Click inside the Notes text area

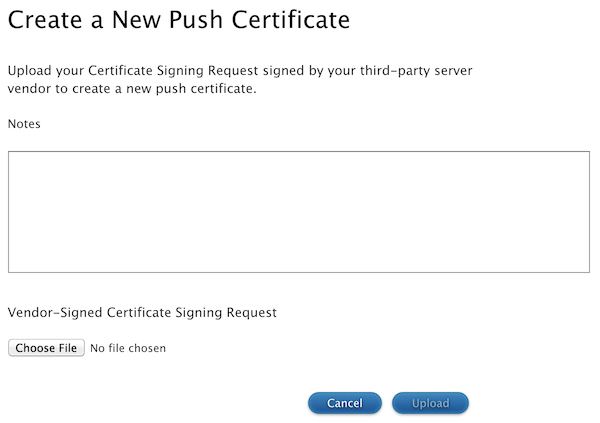click(x=299, y=212)
